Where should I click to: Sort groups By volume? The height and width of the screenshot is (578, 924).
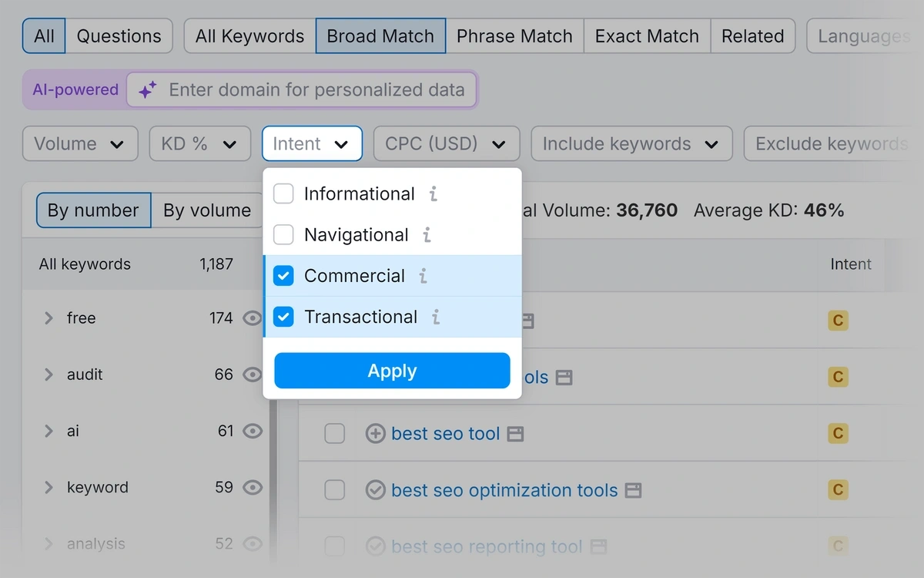[206, 210]
